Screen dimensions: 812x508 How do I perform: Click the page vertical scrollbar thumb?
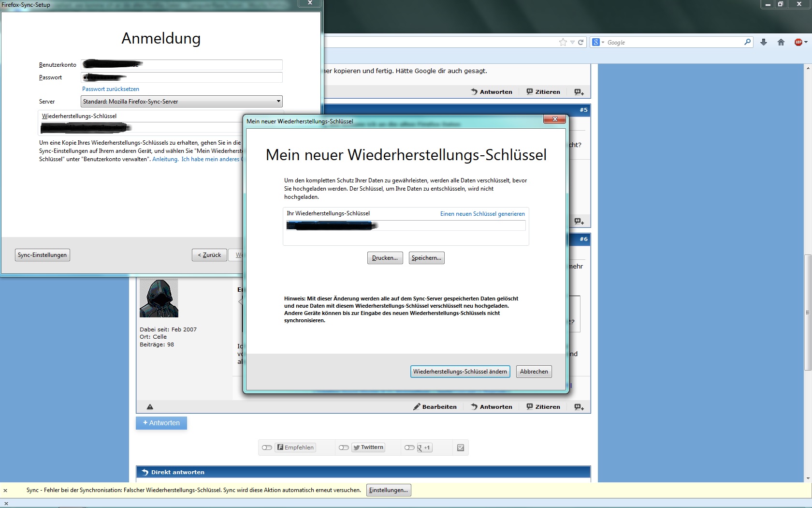808,312
